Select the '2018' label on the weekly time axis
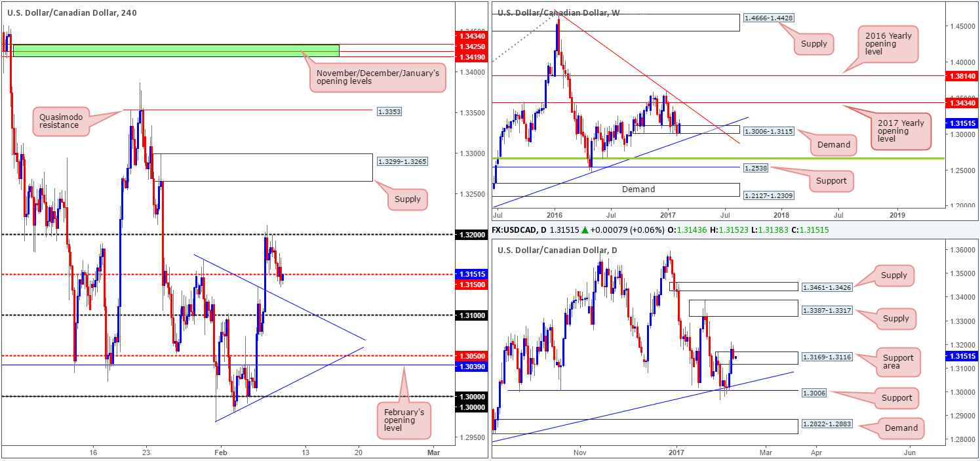 781,214
